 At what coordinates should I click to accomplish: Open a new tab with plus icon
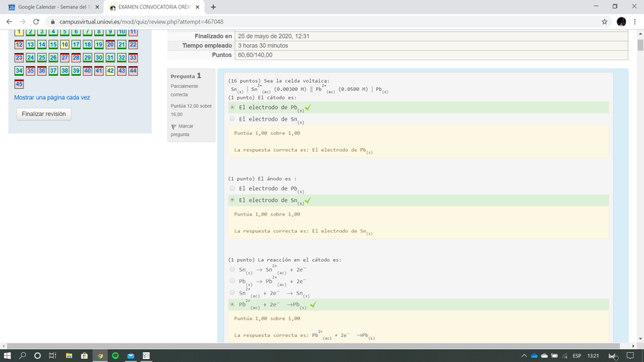pyautogui.click(x=213, y=7)
